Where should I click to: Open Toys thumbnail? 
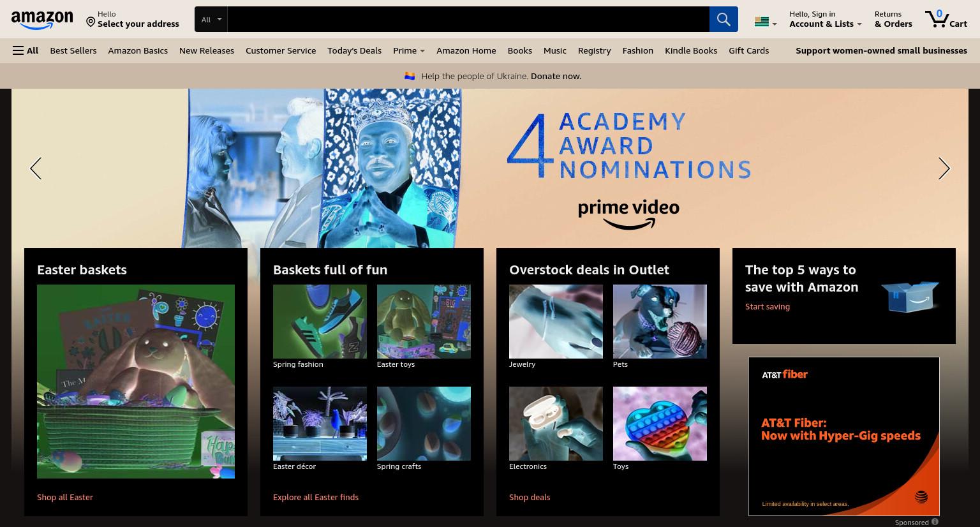pos(660,424)
